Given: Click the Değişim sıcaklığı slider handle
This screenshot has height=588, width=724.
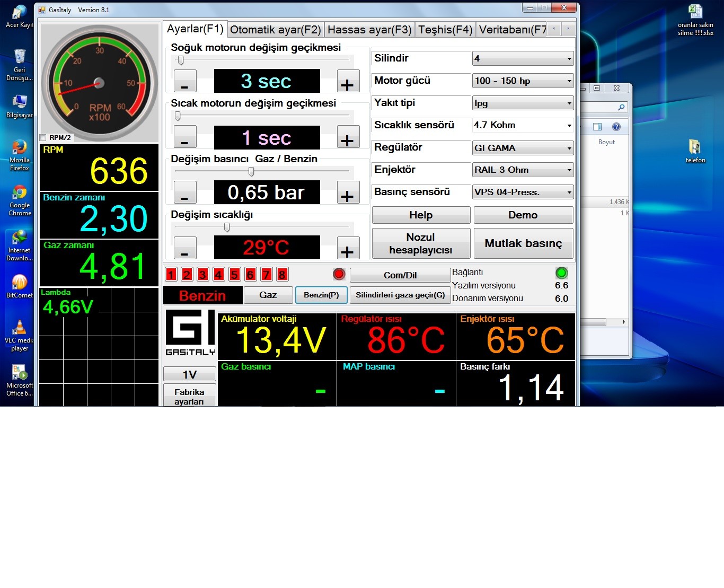Looking at the screenshot, I should [227, 227].
